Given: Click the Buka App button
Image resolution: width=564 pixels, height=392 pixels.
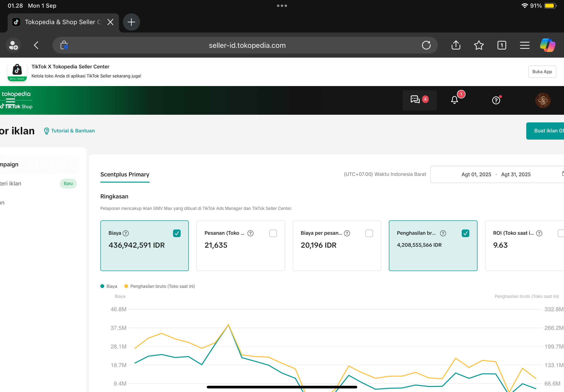Looking at the screenshot, I should pyautogui.click(x=542, y=71).
